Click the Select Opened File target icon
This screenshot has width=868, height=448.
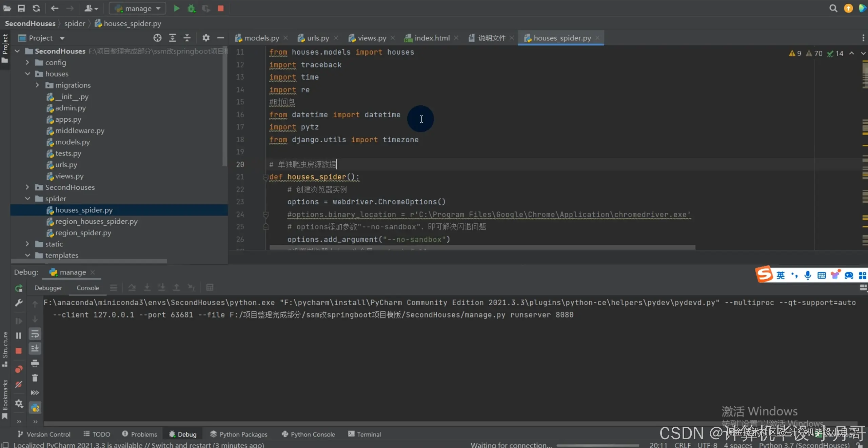pos(157,38)
